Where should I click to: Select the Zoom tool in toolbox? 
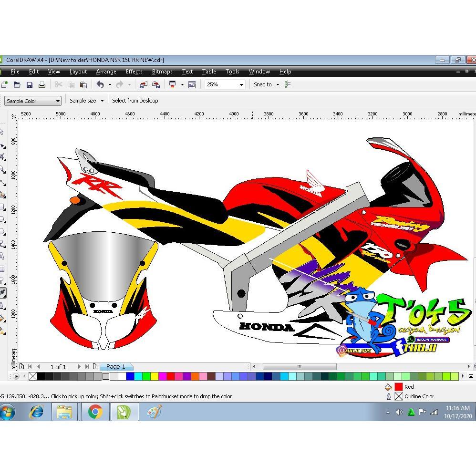click(x=2, y=170)
